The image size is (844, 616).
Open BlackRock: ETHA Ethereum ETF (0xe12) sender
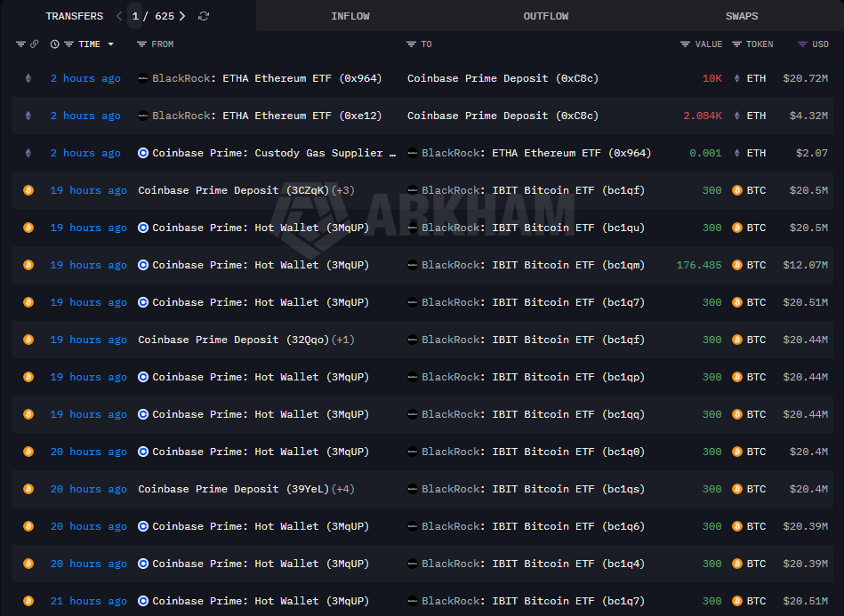click(267, 116)
